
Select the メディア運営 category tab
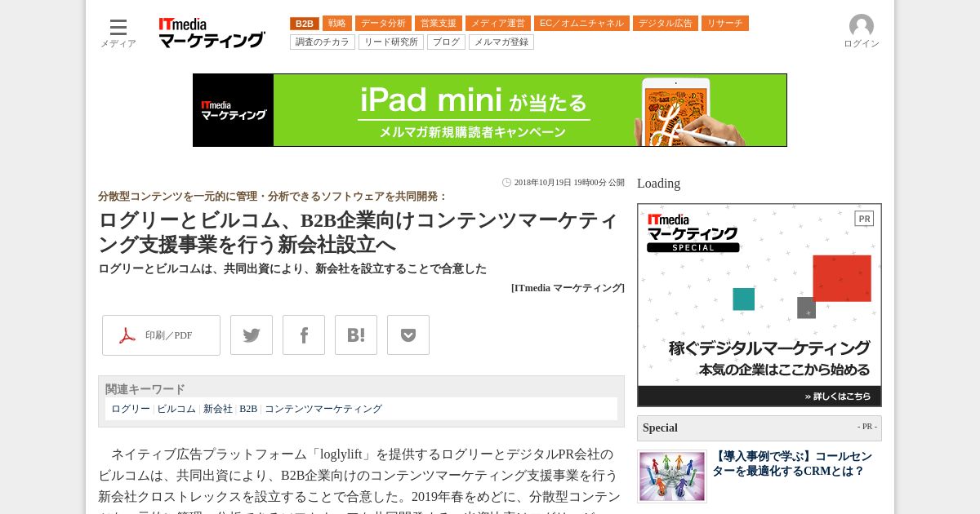498,24
